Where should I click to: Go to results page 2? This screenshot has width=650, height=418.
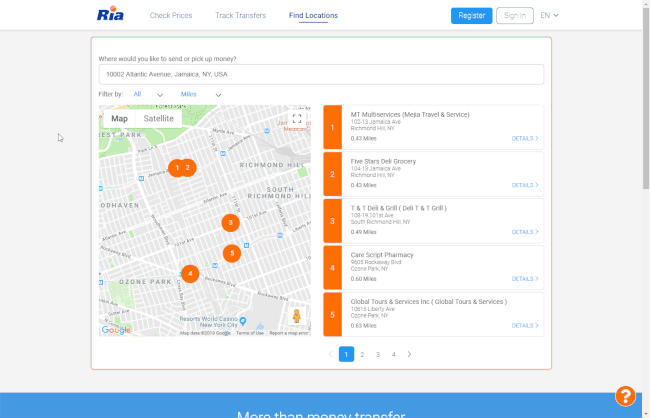(362, 354)
